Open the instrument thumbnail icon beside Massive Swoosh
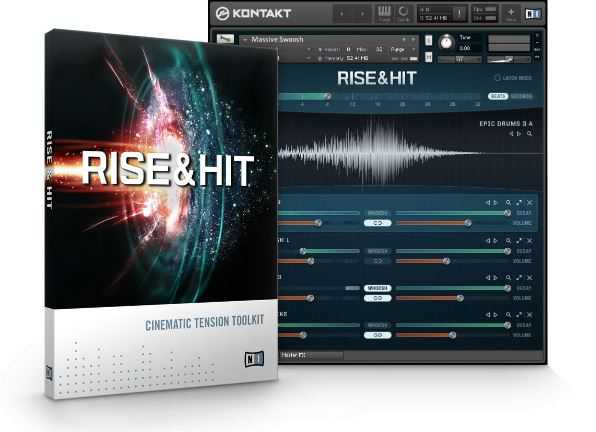Screen dimensions: 596x432 click(x=225, y=39)
